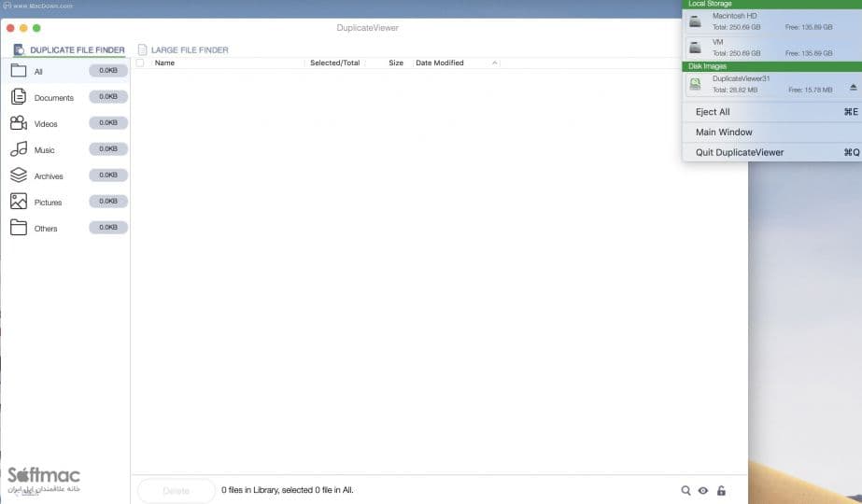Click Macintosh HD free space 135.89 GB text
The image size is (862, 504).
click(x=809, y=27)
